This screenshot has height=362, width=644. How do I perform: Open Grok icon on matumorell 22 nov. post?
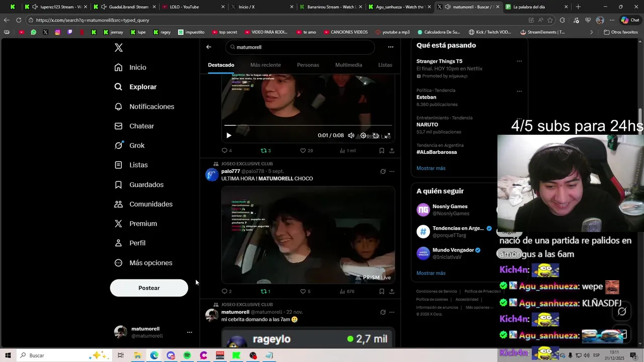click(383, 312)
